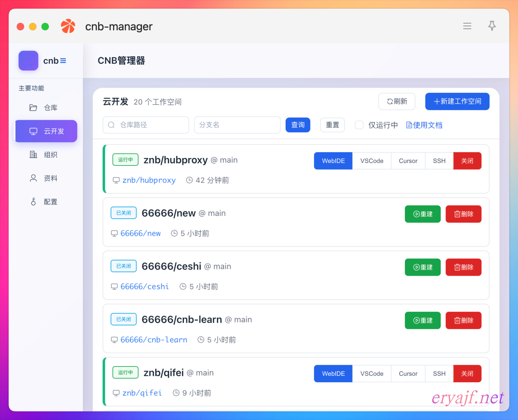The image size is (518, 420).
Task: Open the 66666/ceshi repository link
Action: tap(144, 287)
